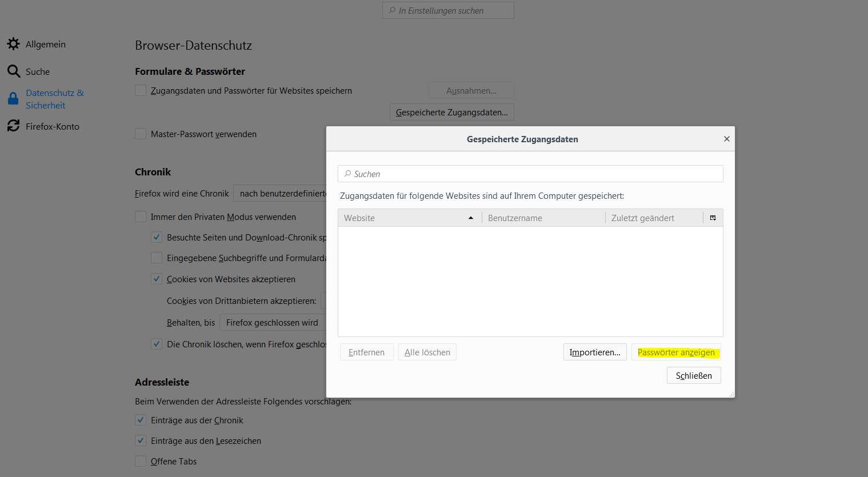Sort by Benutzername column header
Viewport: 868px width, 477px height.
543,218
